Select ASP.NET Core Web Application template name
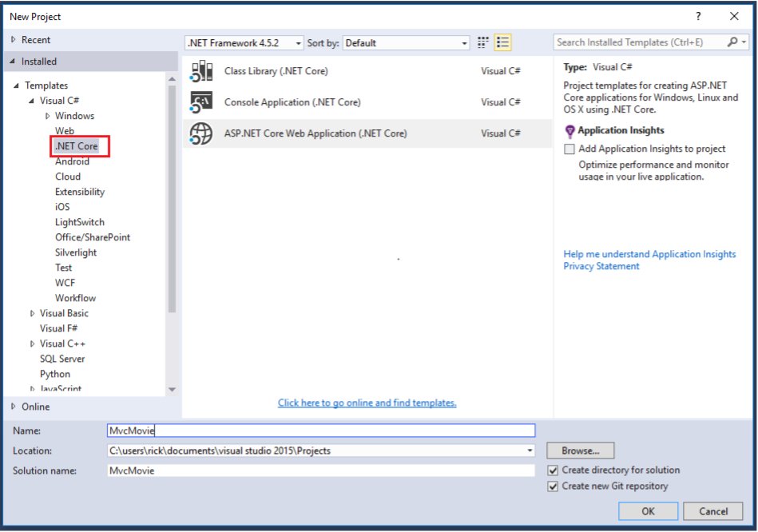This screenshot has width=758, height=532. click(x=316, y=133)
